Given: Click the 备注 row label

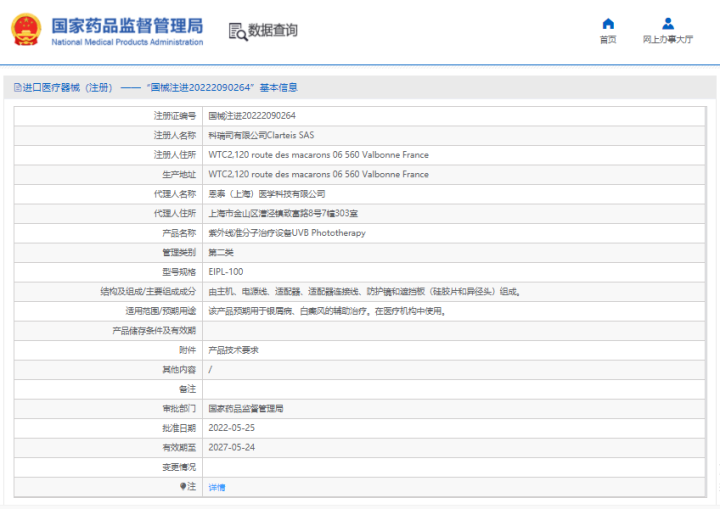Looking at the screenshot, I should click(187, 389).
